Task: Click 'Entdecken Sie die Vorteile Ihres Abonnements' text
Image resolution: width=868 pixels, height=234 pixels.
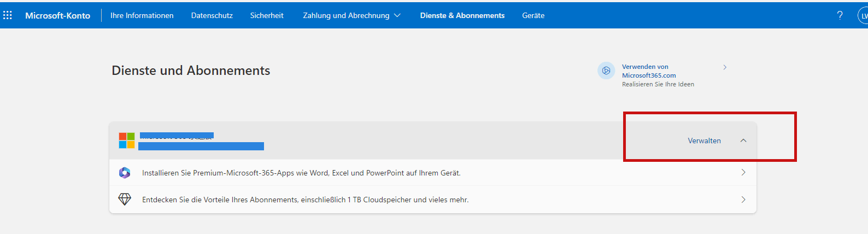Action: (x=306, y=200)
